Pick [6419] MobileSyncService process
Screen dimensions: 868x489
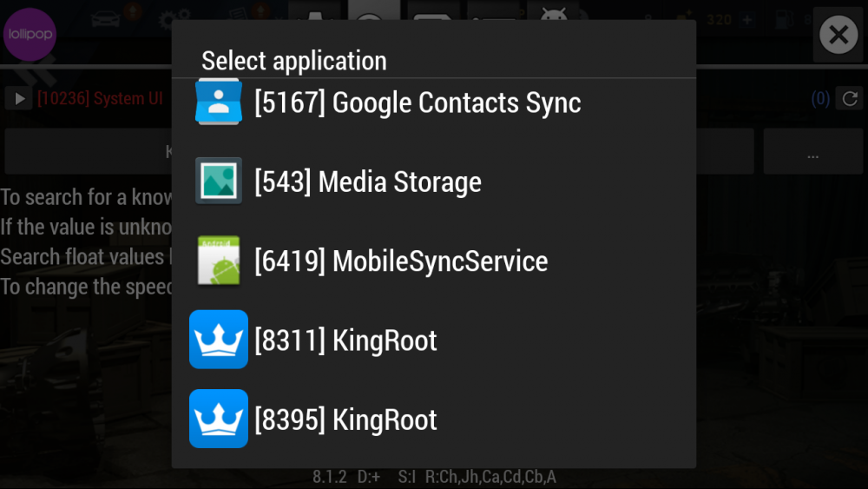(401, 261)
